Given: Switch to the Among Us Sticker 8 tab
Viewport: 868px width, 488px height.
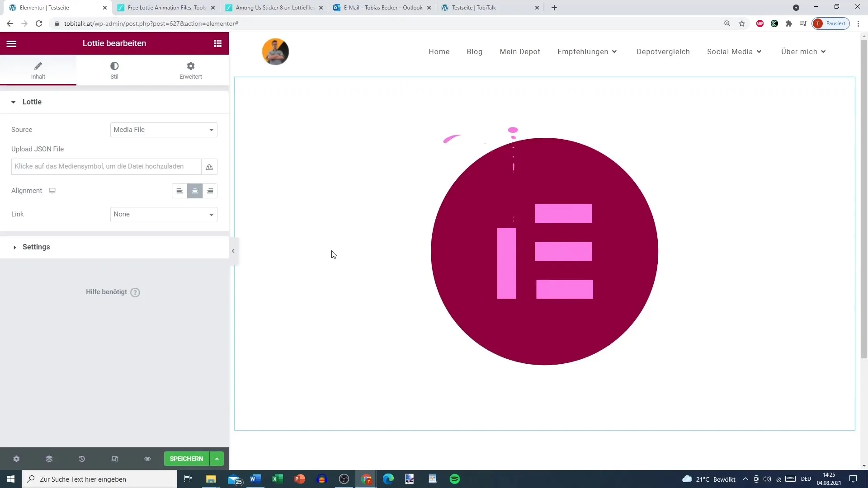Looking at the screenshot, I should [274, 8].
